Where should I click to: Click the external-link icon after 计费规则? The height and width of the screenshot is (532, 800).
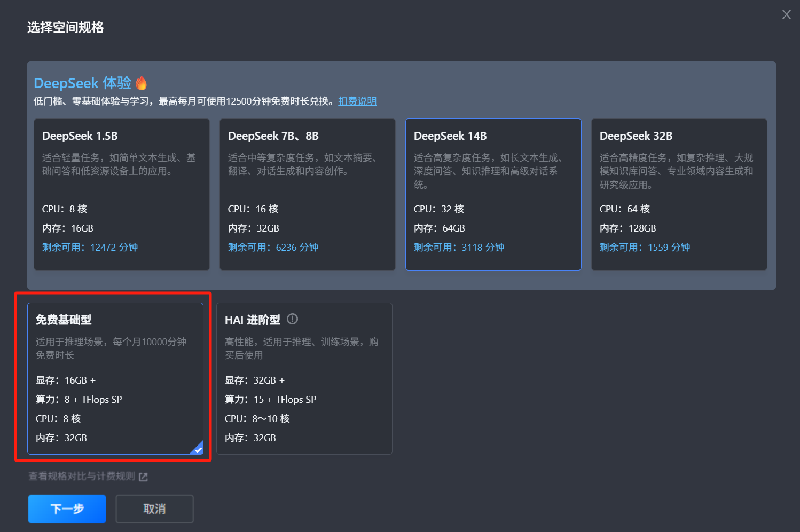(x=143, y=477)
